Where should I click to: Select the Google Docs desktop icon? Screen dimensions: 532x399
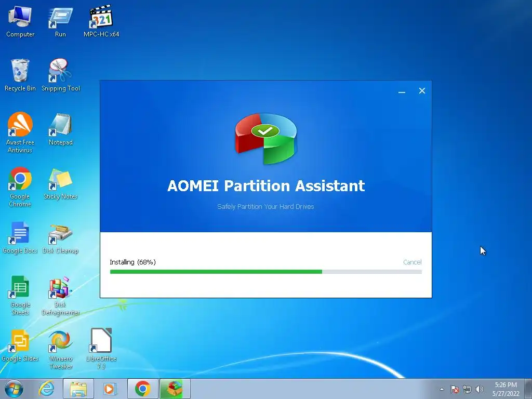20,237
